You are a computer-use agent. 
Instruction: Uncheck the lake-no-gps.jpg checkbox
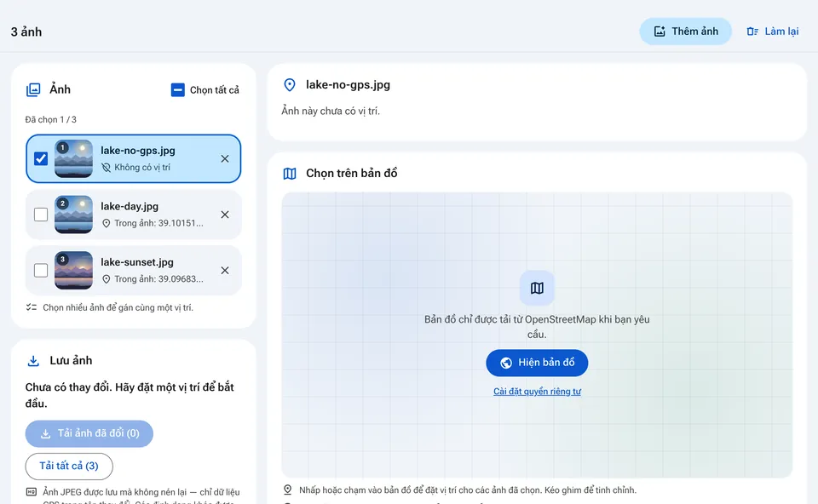tap(41, 158)
